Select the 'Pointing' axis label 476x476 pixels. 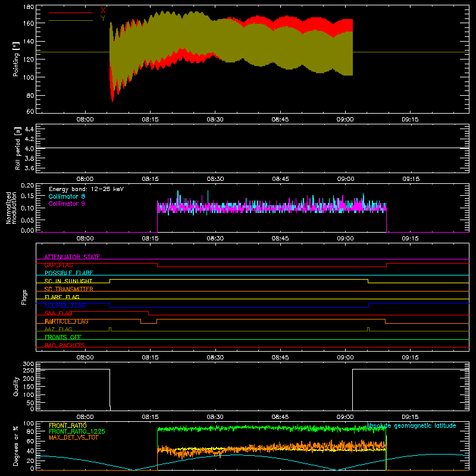pyautogui.click(x=16, y=59)
